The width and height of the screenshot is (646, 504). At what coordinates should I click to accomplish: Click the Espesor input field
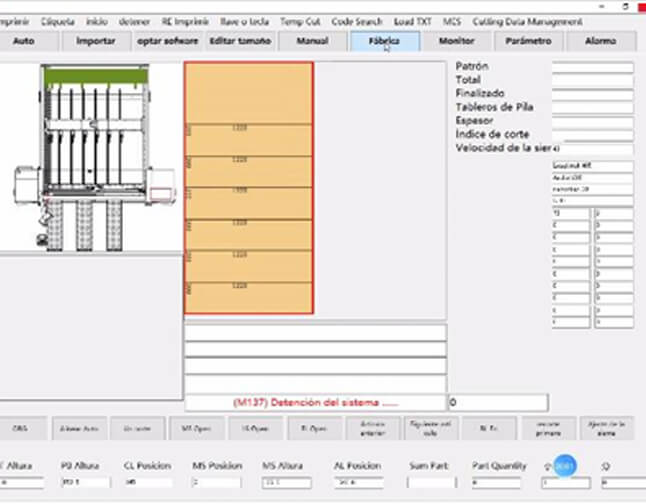pos(592,122)
